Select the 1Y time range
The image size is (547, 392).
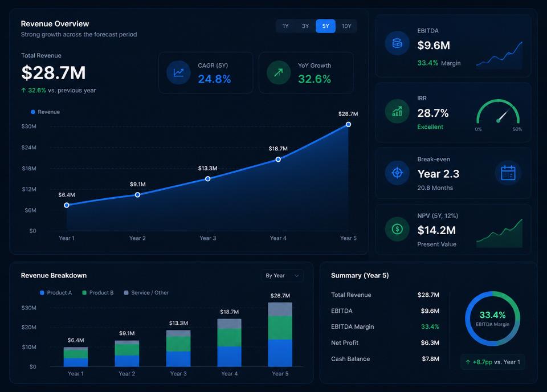[285, 26]
